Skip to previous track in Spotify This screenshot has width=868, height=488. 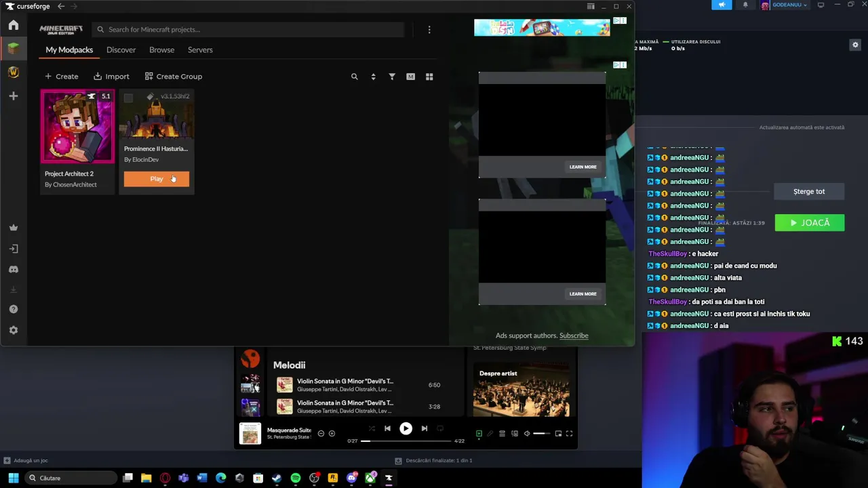coord(387,428)
